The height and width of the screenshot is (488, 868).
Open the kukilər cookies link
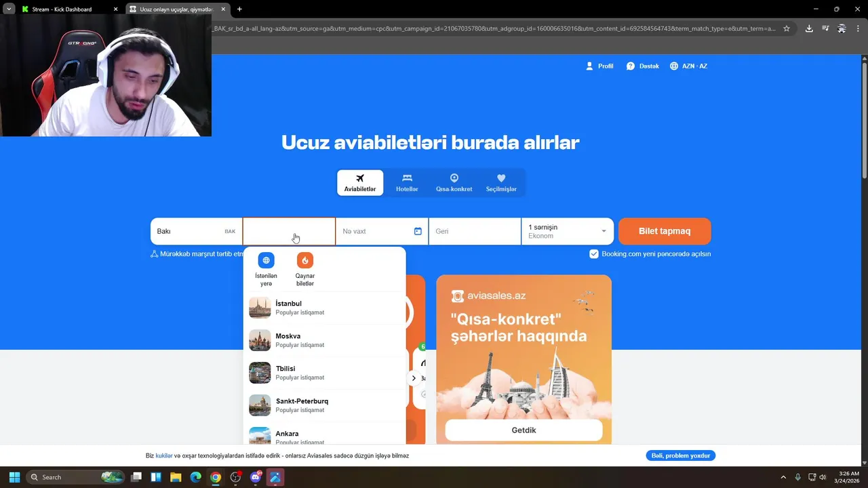[164, 455]
